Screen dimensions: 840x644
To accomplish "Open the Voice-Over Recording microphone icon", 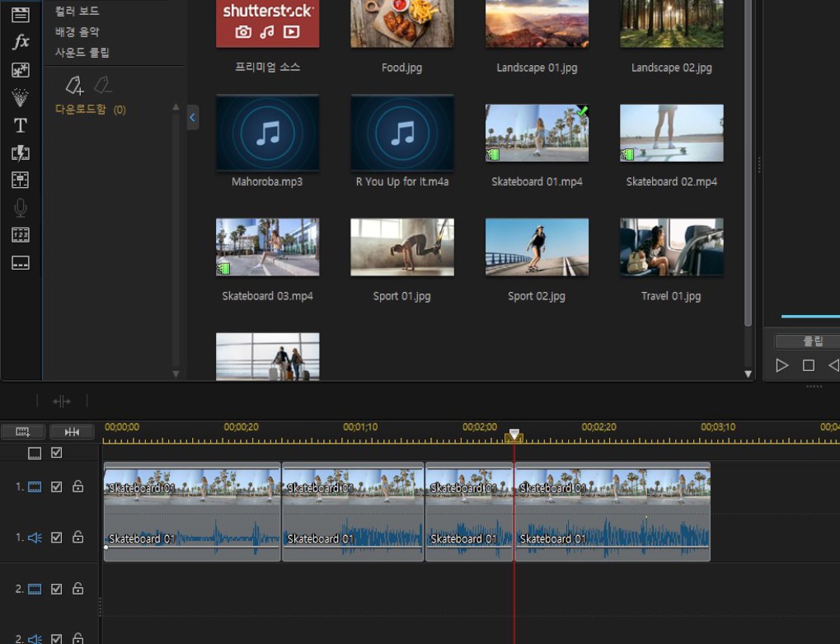I will coord(21,208).
